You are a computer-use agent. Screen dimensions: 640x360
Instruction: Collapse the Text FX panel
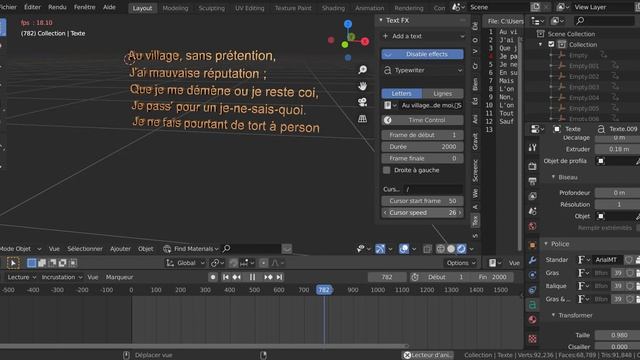click(381, 20)
